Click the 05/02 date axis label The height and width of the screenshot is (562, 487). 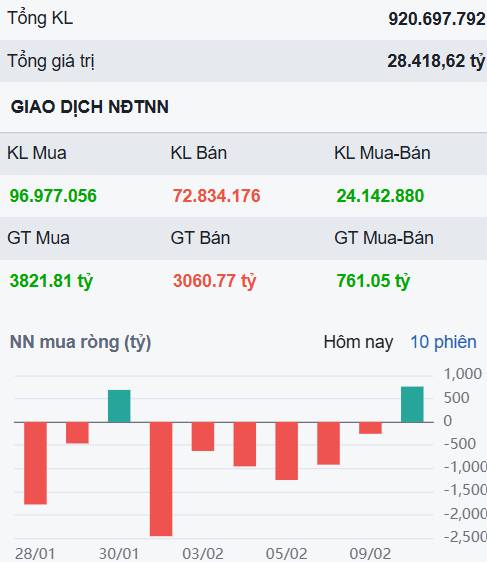pyautogui.click(x=286, y=554)
